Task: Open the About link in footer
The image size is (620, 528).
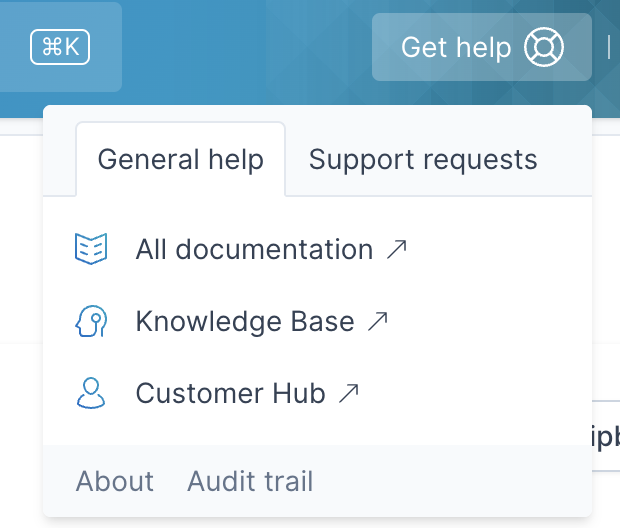Action: pos(115,481)
